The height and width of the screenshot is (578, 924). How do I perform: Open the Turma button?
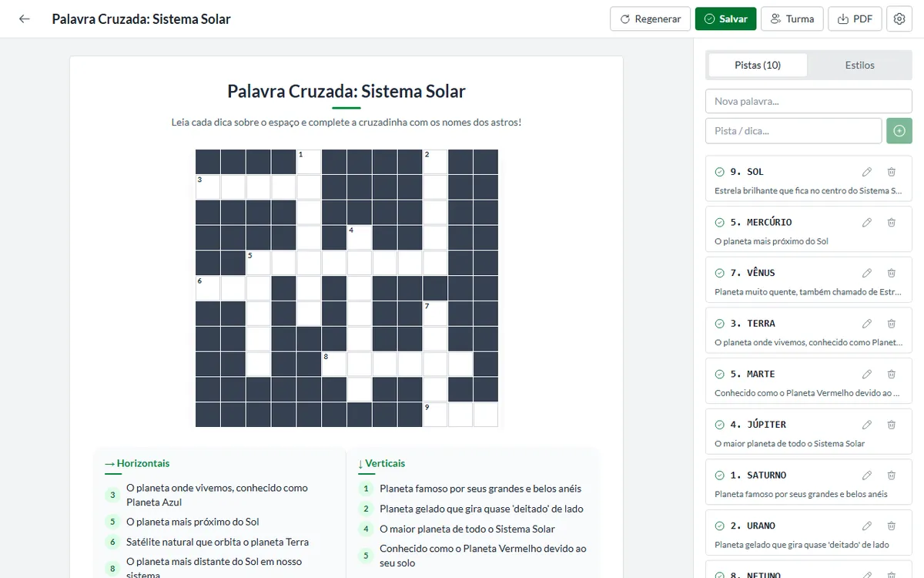click(792, 18)
